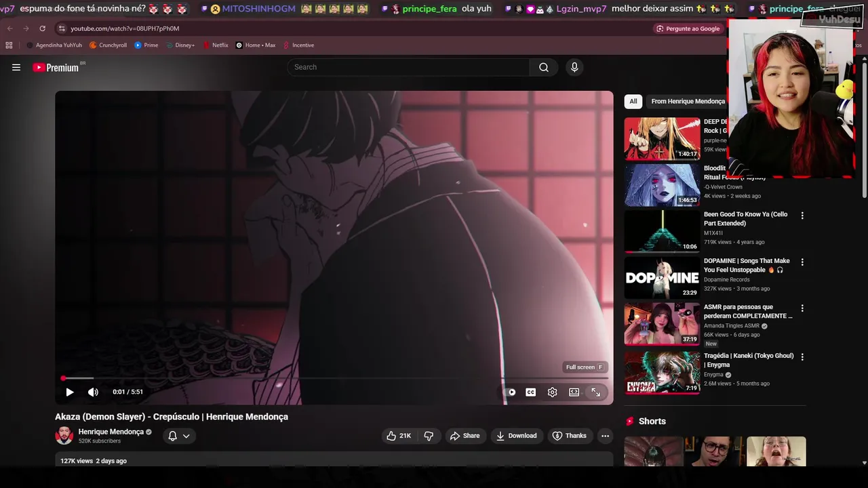Send Thanks to the creator
Viewport: 868px width, 488px height.
coord(570,436)
